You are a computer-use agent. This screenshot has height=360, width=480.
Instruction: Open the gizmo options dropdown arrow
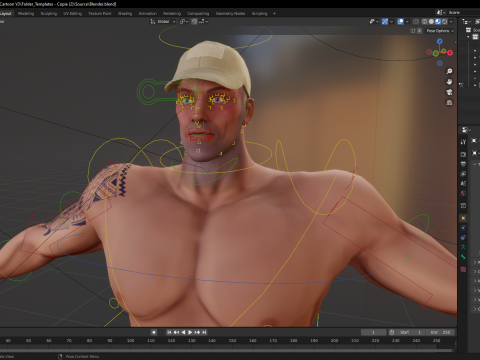coord(391,21)
